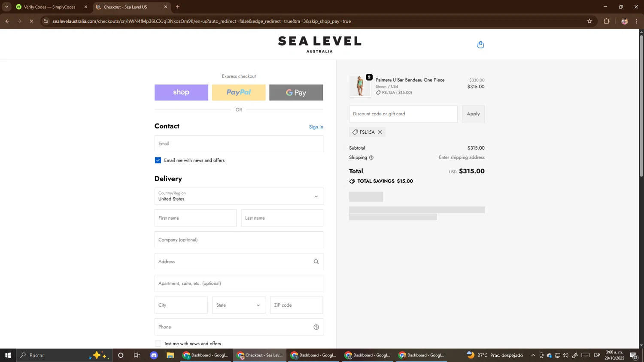The image size is (644, 362).
Task: Apply the discount code button
Action: 473,114
